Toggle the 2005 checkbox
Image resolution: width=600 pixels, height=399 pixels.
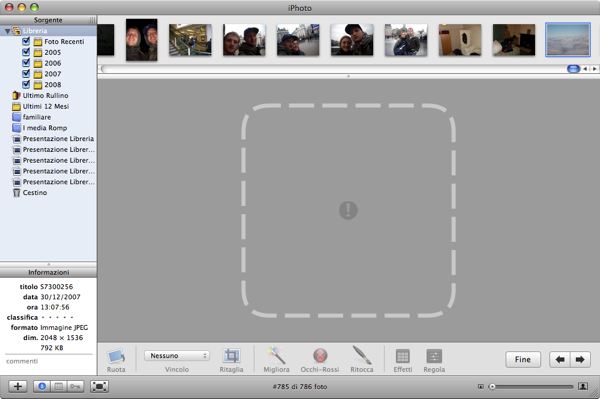pyautogui.click(x=26, y=52)
